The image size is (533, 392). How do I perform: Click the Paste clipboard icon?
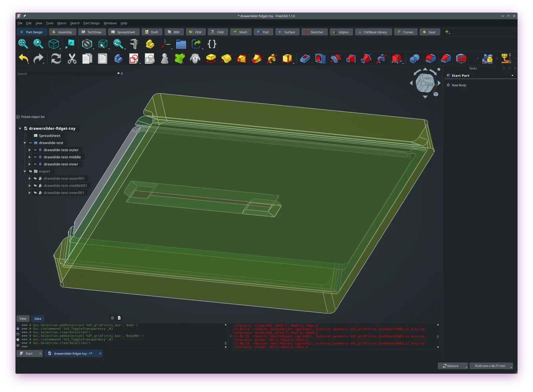103,59
